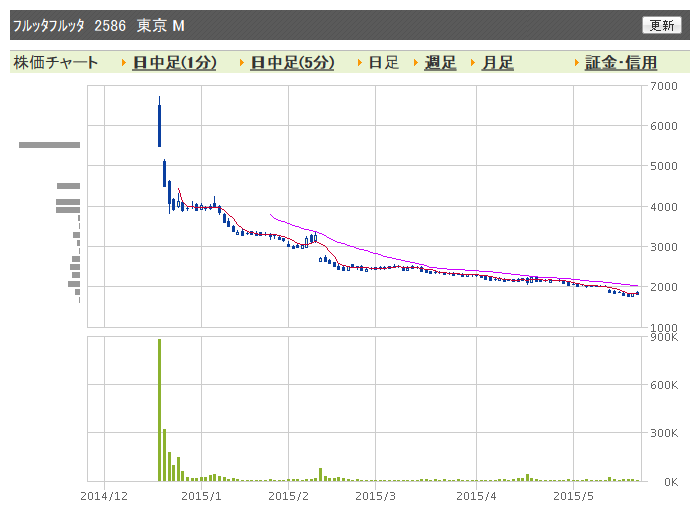The image size is (699, 525).
Task: Click the longest gray price-volume bar
Action: click(49, 145)
